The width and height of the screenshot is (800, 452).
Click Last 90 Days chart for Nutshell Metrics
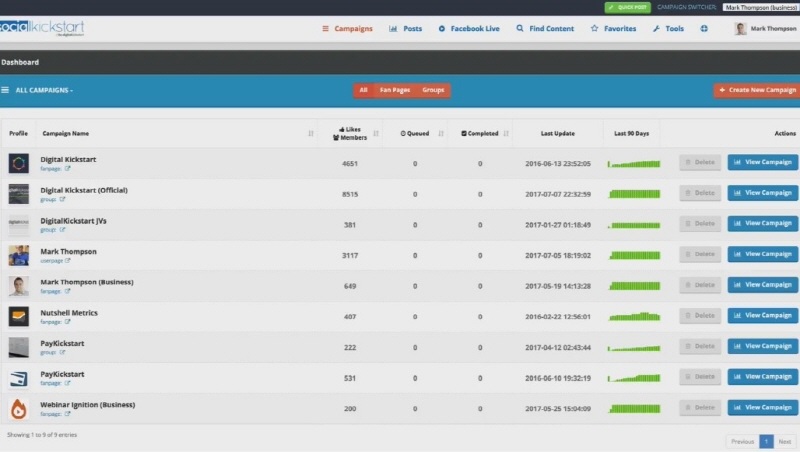634,317
